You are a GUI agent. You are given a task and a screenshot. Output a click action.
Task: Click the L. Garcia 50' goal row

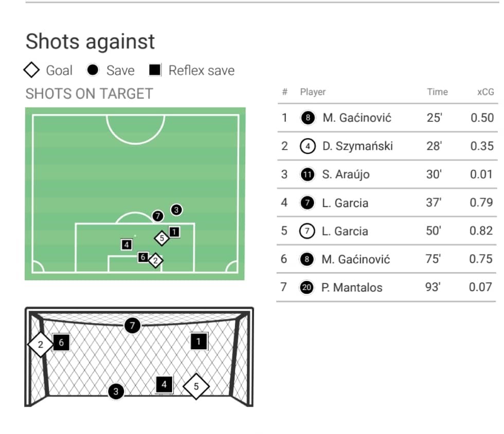pos(387,231)
